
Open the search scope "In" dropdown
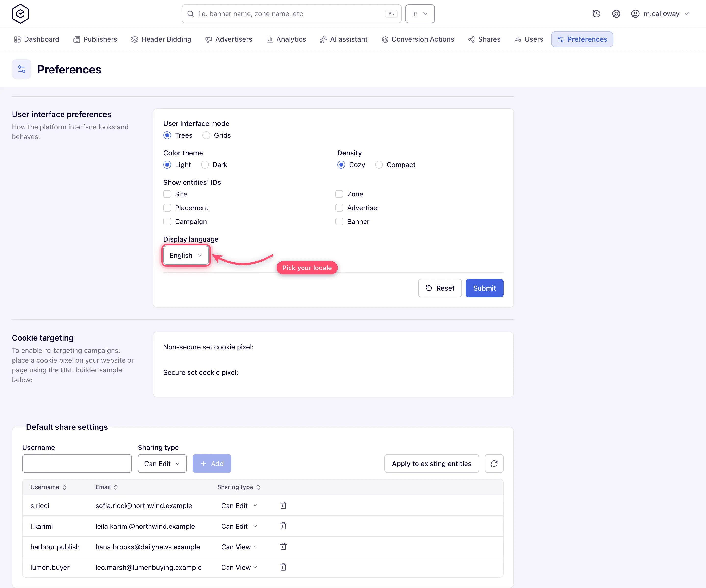tap(420, 14)
